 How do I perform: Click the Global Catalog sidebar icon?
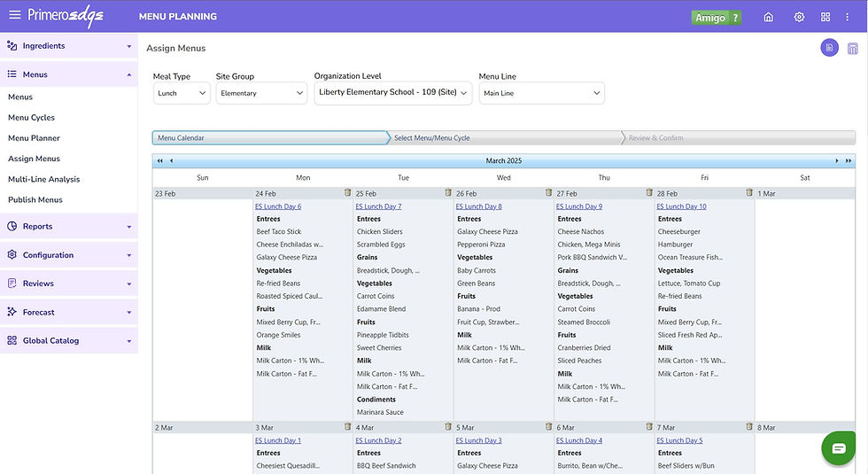point(12,340)
